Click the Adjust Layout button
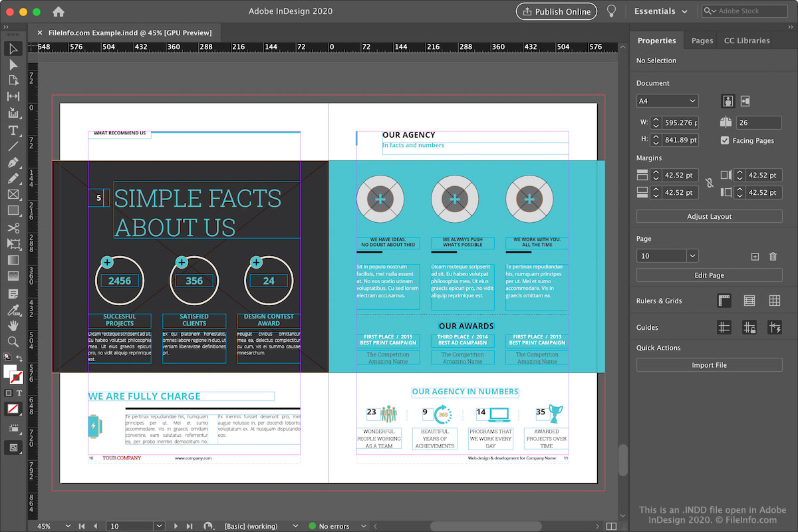This screenshot has height=532, width=798. [709, 217]
